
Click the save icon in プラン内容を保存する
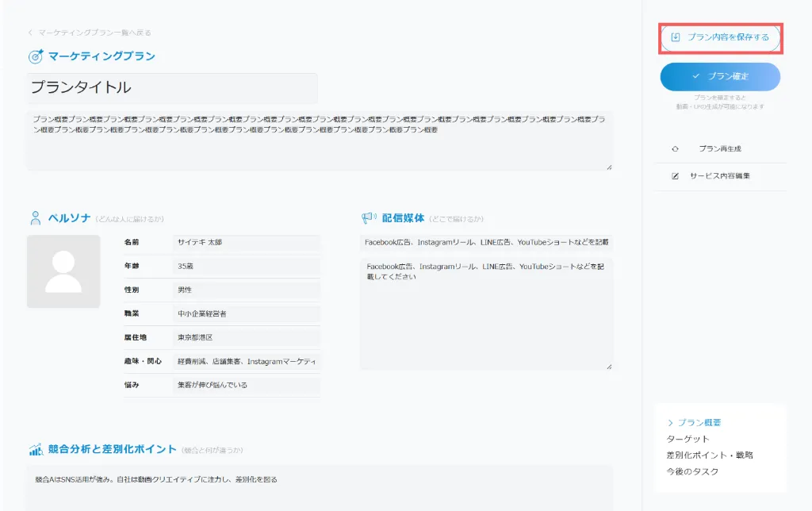(676, 37)
